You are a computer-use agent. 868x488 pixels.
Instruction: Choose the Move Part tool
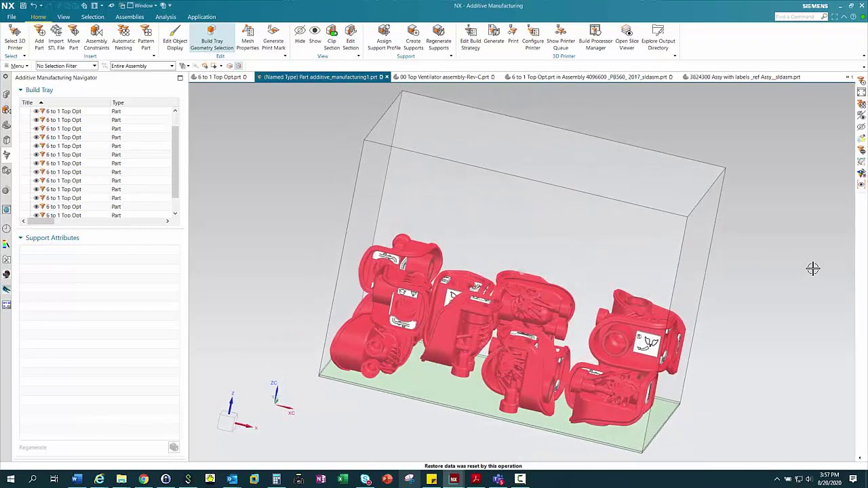73,37
